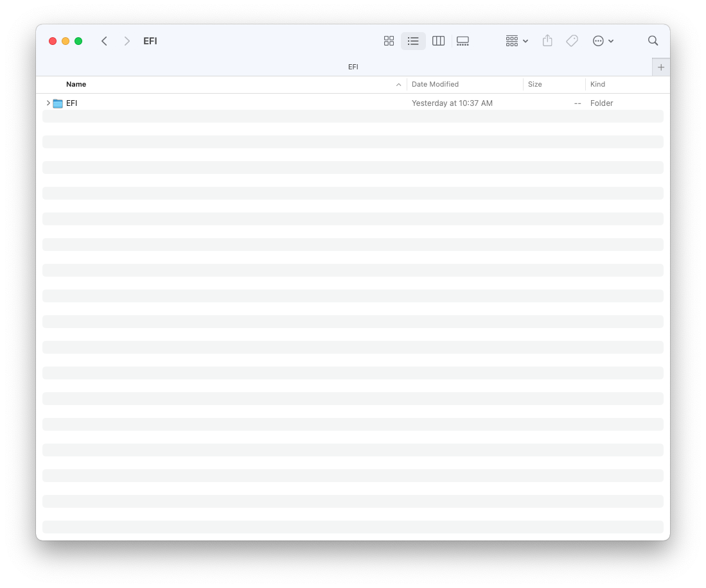Close the Finder window with red button
The image size is (706, 588).
(53, 41)
